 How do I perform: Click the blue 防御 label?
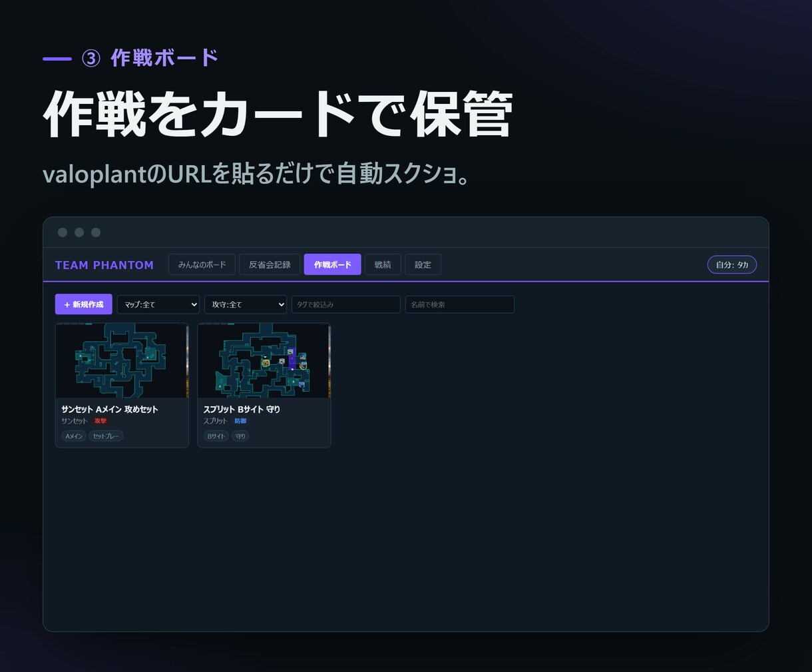pyautogui.click(x=240, y=421)
